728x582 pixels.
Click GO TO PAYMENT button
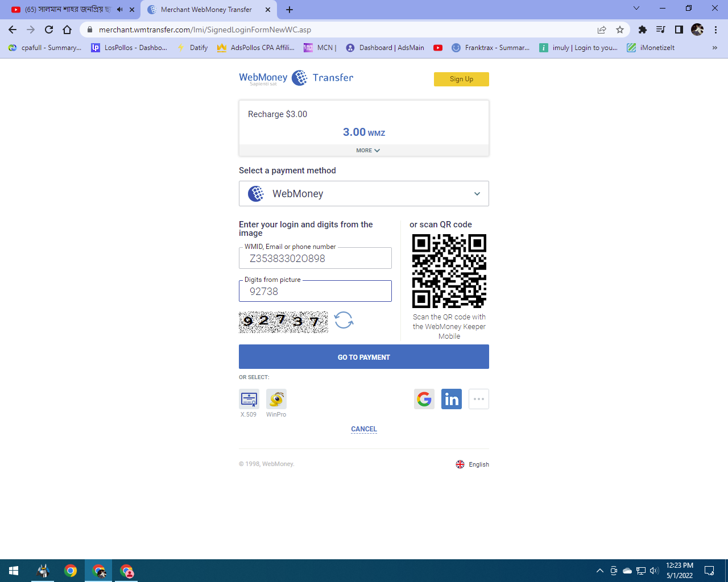pos(364,357)
